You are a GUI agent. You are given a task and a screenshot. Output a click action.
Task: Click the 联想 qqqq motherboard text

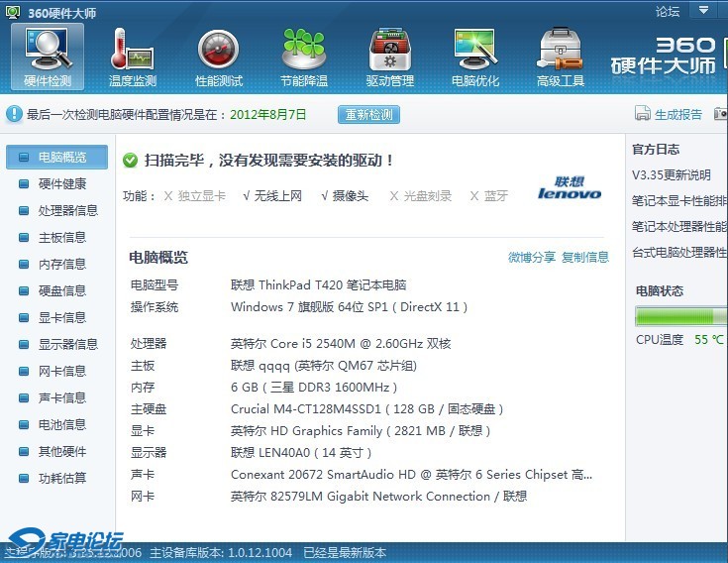pos(324,366)
